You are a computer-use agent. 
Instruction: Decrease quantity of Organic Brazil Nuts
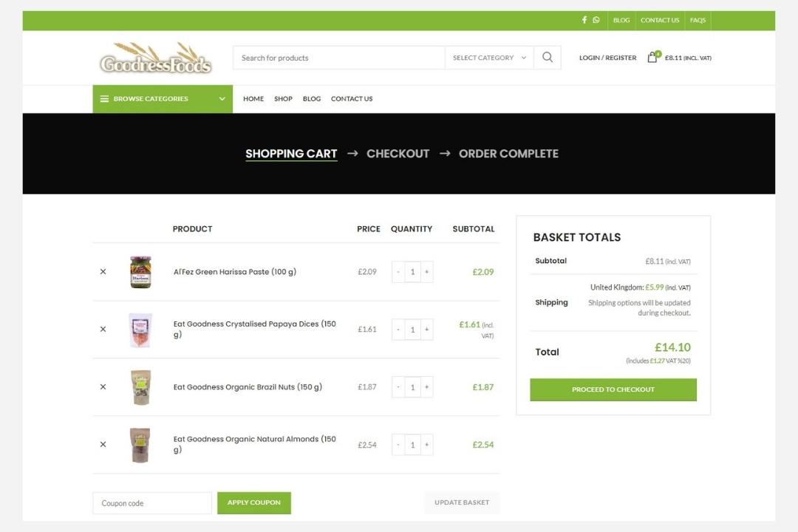click(x=398, y=387)
